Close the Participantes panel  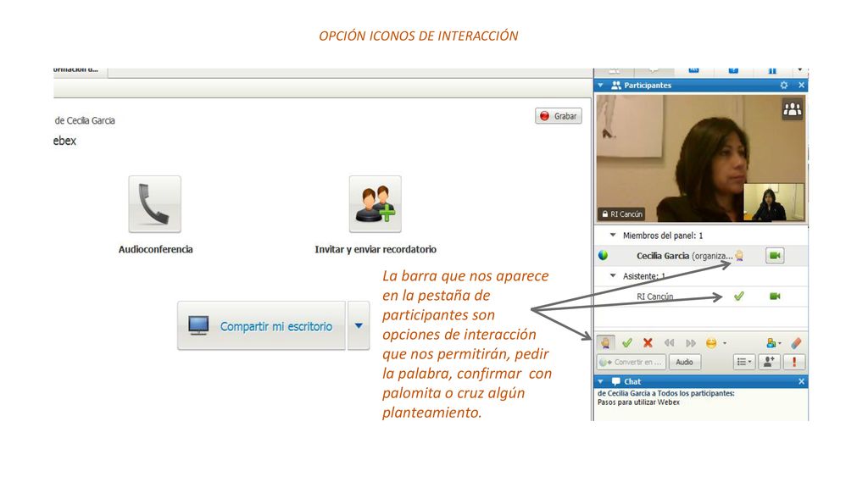coord(801,86)
